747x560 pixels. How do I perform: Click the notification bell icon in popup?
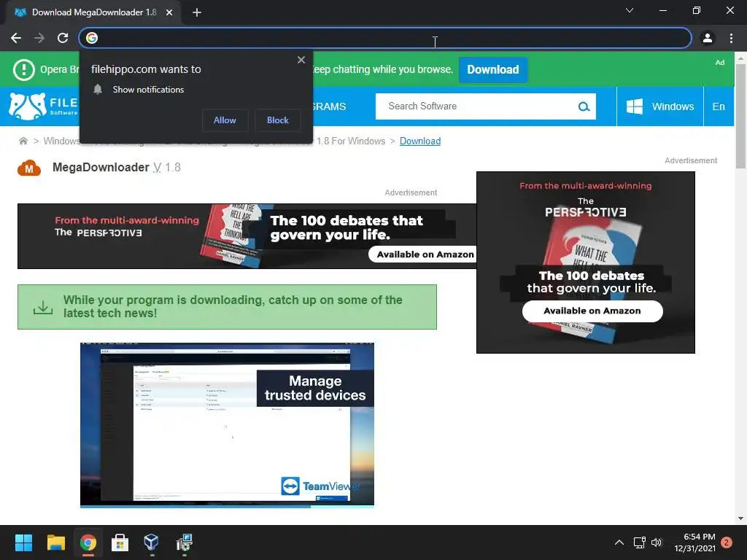[x=98, y=90]
